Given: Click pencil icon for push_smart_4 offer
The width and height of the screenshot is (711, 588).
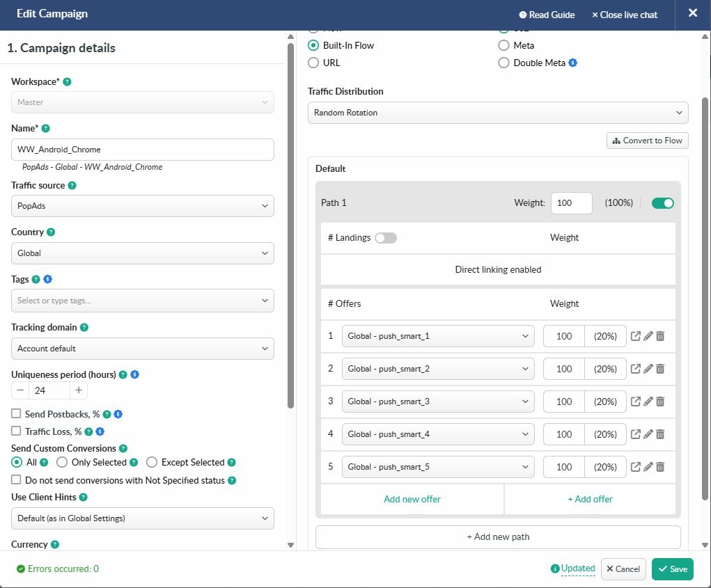Looking at the screenshot, I should [648, 434].
